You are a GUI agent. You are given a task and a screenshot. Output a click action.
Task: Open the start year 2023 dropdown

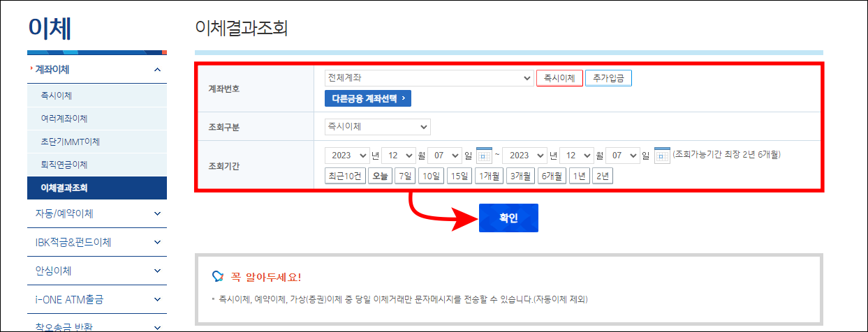coord(346,155)
